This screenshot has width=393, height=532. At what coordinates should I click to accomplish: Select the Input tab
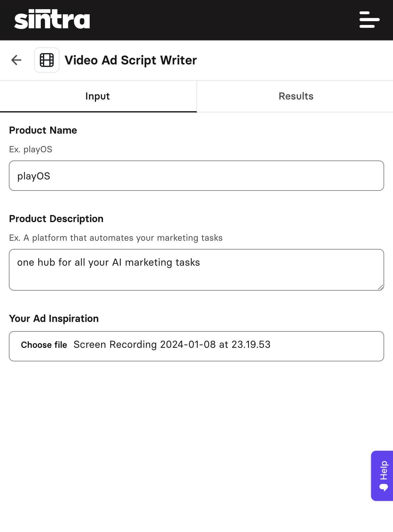98,96
